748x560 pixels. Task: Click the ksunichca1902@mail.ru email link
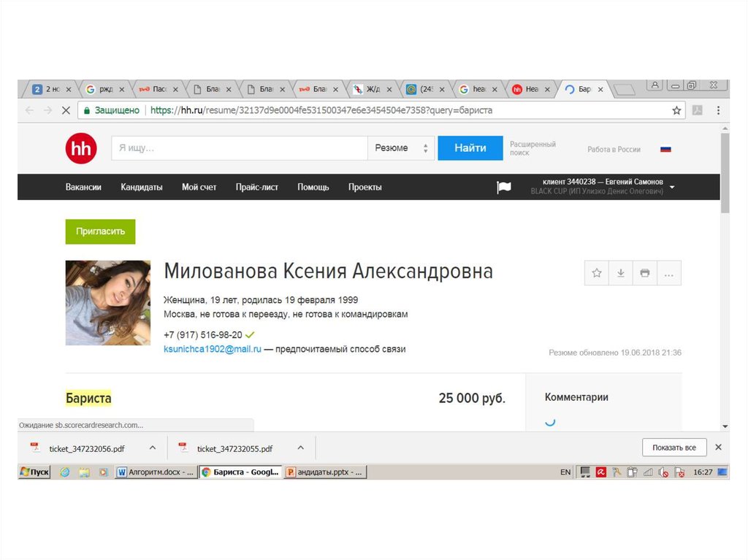click(x=213, y=349)
